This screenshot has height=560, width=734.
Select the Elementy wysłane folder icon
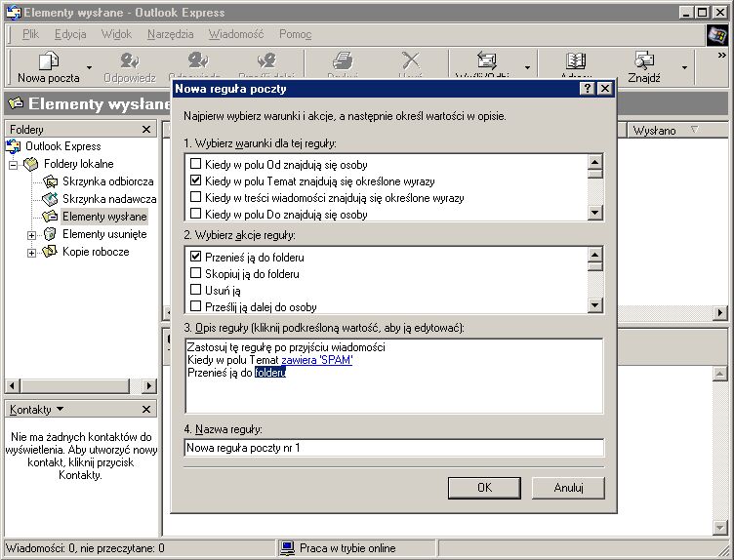pos(50,217)
